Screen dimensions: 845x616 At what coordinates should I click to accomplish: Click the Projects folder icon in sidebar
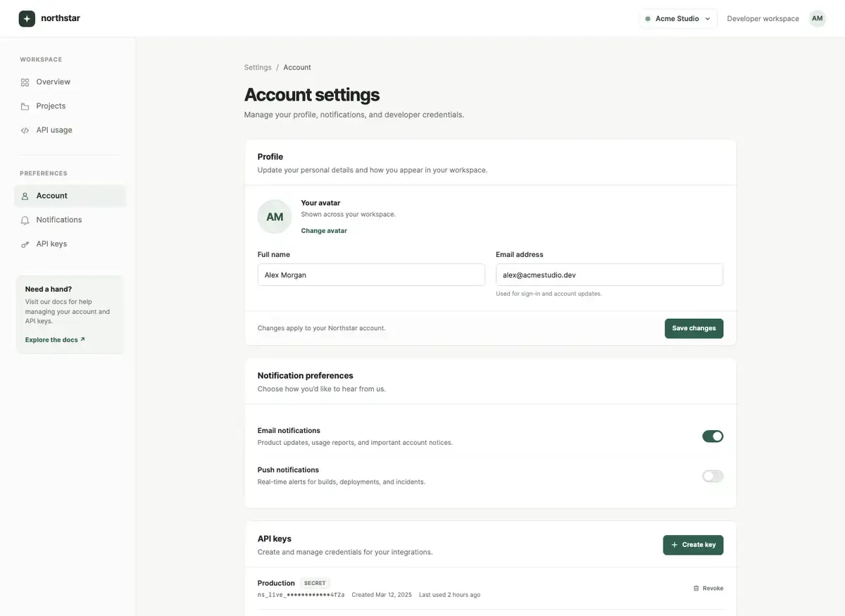coord(25,106)
